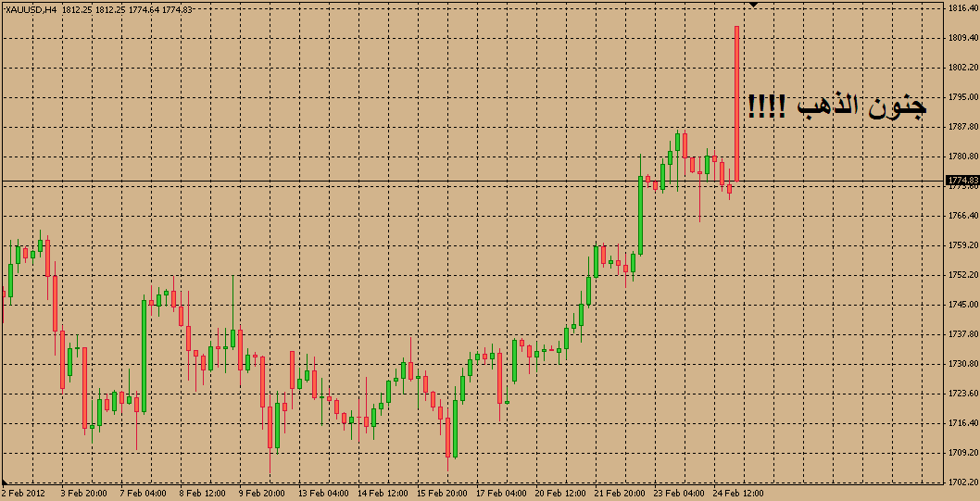Click the 14 Feb 12:00 time label
Viewport: 980px width, 501px height.
point(382,494)
